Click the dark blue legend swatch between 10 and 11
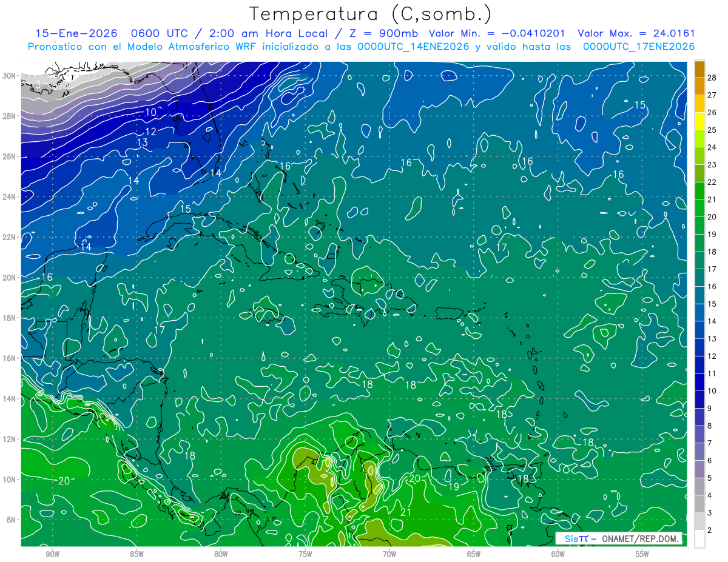 (x=700, y=383)
